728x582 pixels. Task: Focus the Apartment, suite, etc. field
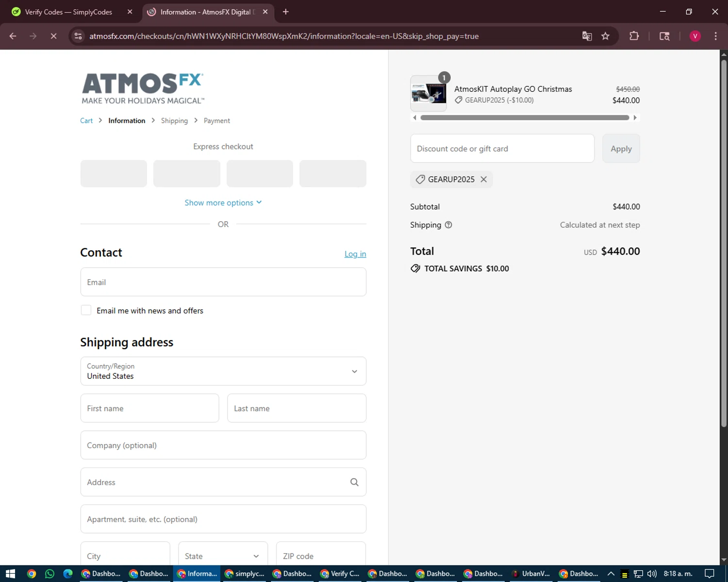223,519
